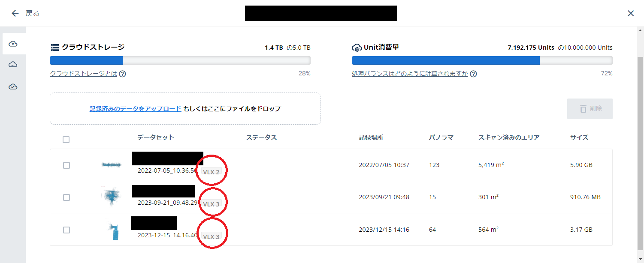Click the size value 3.17 GB
The height and width of the screenshot is (263, 644).
[x=581, y=230]
